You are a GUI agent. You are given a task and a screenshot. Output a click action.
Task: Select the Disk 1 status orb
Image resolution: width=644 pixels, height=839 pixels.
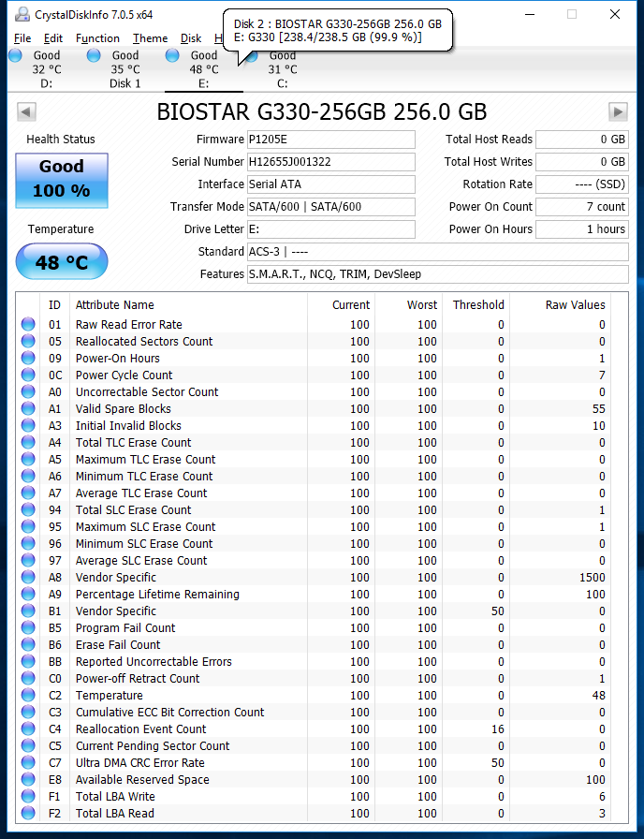pyautogui.click(x=94, y=56)
